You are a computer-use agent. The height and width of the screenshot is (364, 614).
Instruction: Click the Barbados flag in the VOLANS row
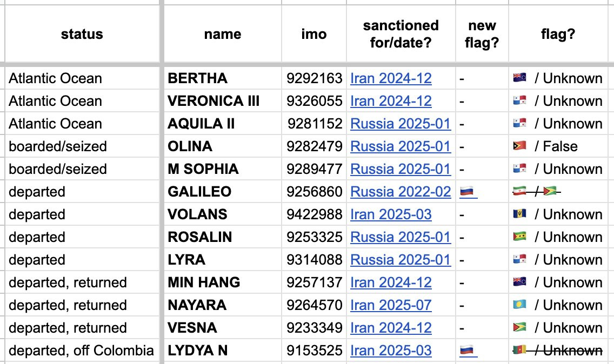[519, 214]
